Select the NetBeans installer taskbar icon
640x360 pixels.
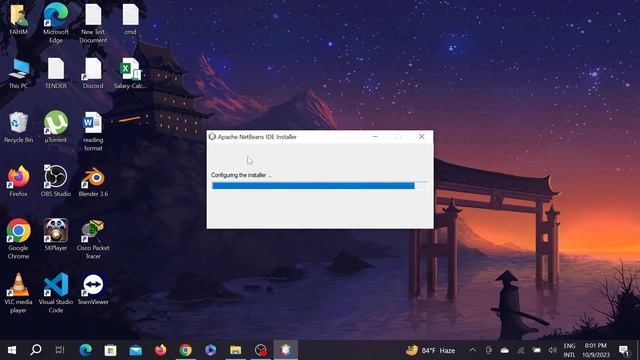pyautogui.click(x=286, y=350)
